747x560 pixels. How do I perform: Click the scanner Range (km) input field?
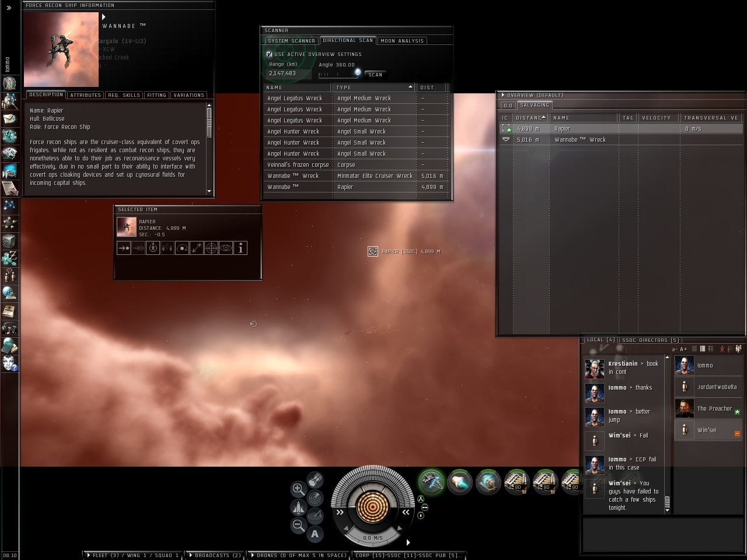[x=288, y=73]
